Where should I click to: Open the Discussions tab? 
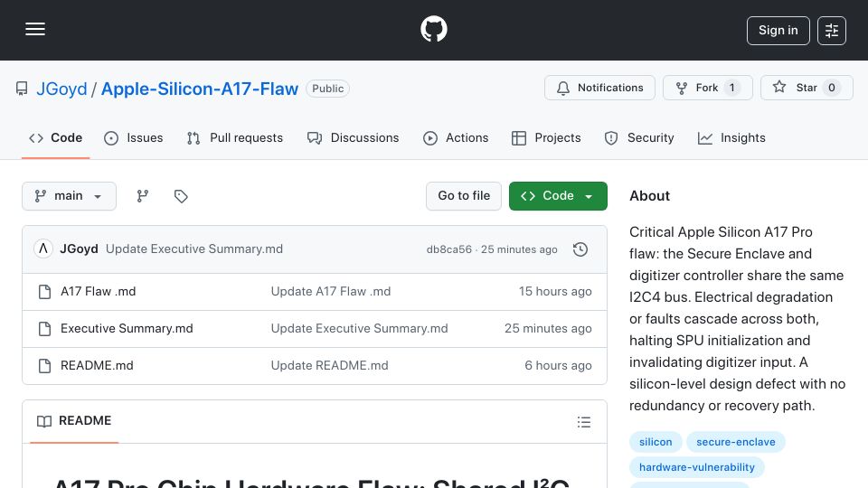click(354, 137)
